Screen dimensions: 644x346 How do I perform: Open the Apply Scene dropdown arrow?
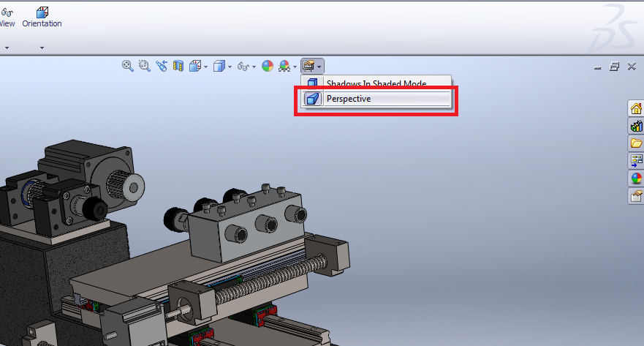pyautogui.click(x=295, y=67)
